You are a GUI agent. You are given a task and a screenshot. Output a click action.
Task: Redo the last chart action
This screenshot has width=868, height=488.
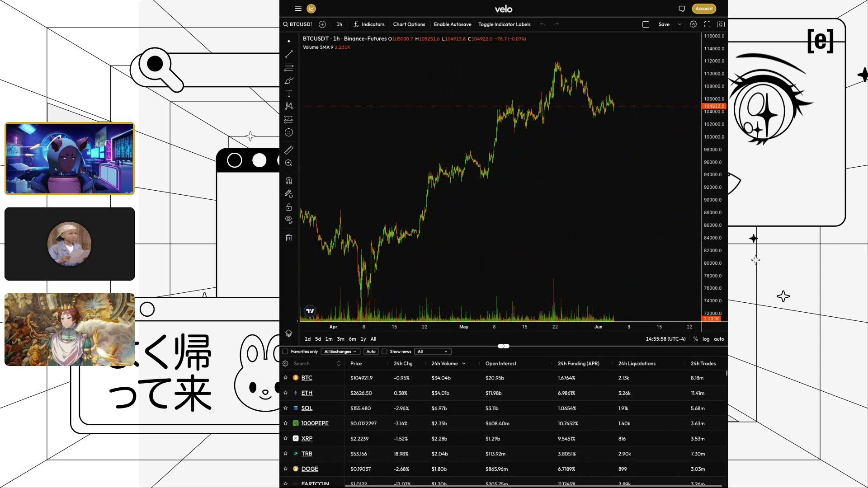(557, 24)
